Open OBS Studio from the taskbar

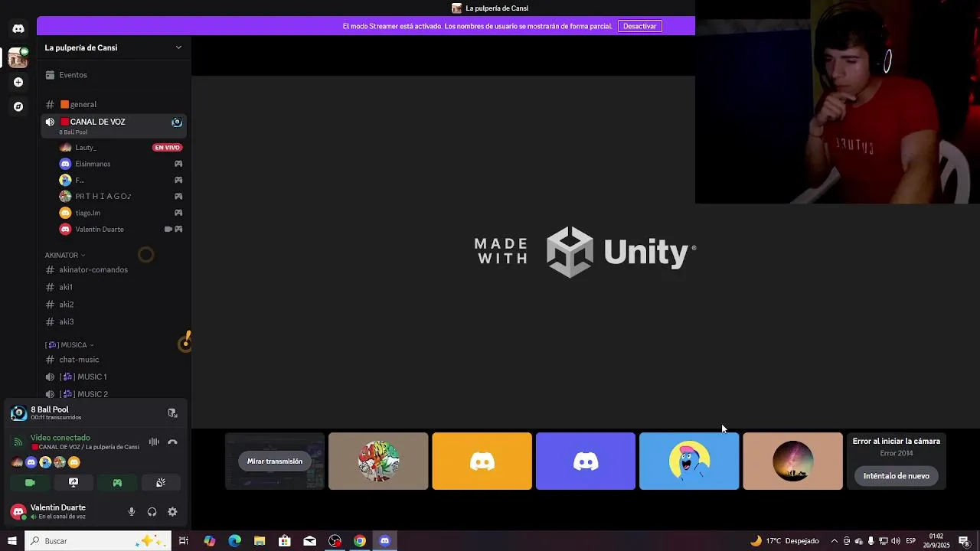(x=335, y=541)
